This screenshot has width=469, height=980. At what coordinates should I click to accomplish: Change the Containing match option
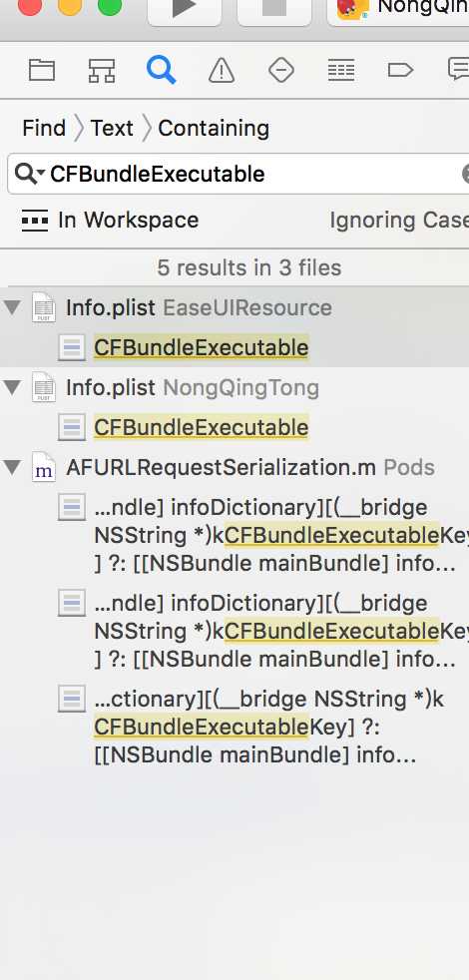click(x=214, y=128)
